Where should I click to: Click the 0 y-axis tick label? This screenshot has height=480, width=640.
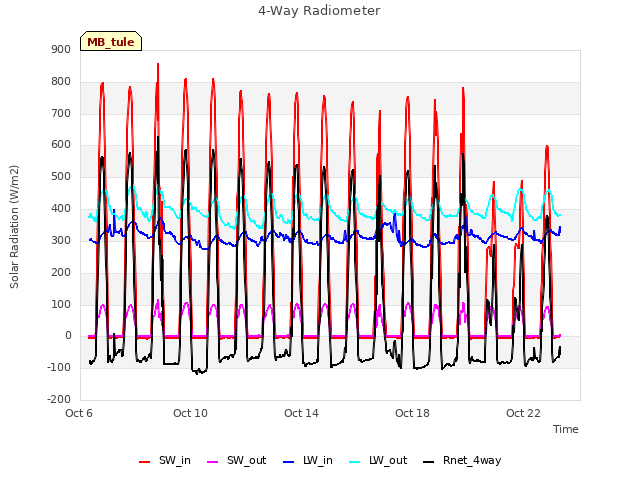68,336
